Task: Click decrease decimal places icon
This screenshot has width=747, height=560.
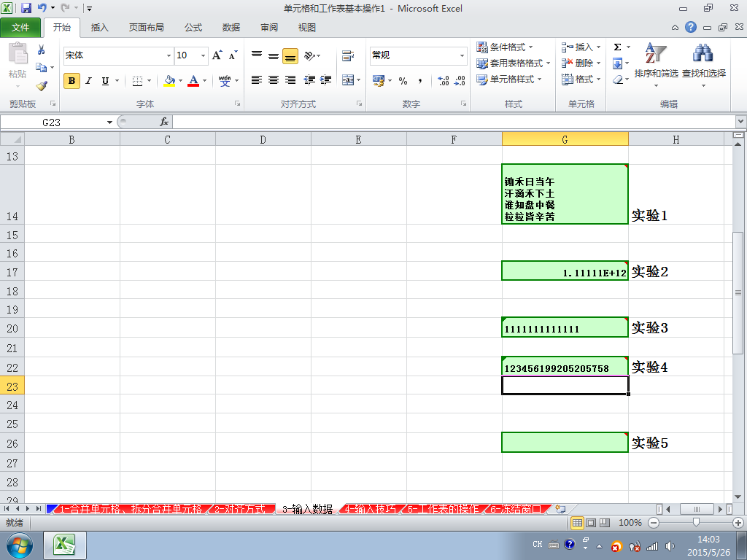Action: (460, 80)
